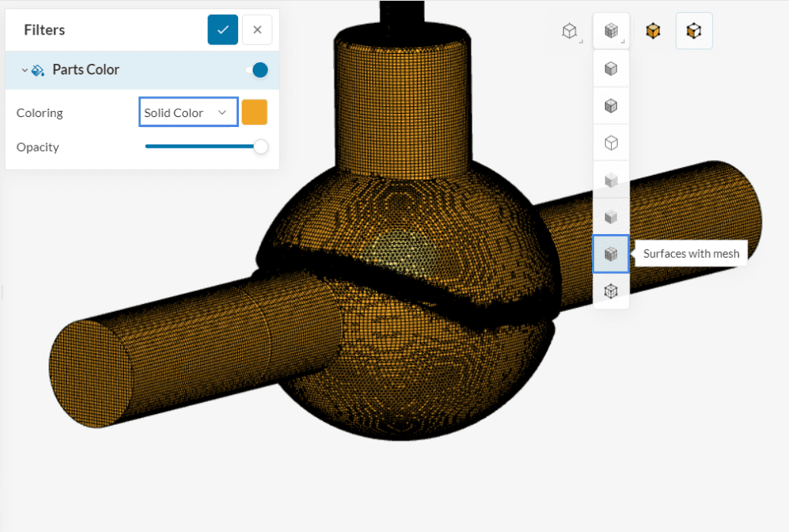Screen dimensions: 789x532
Task: Select the Wireframe render mode option
Action: point(611,142)
